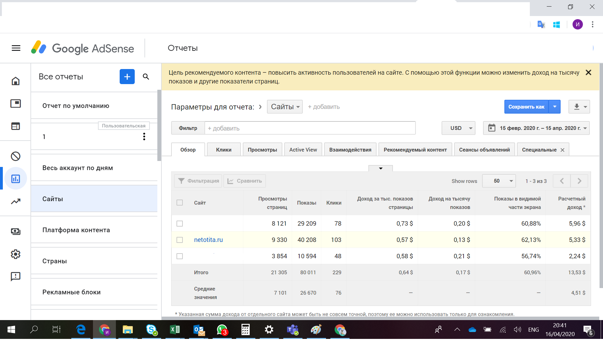This screenshot has height=364, width=603.
Task: Open the hamburger main menu
Action: coord(16,48)
